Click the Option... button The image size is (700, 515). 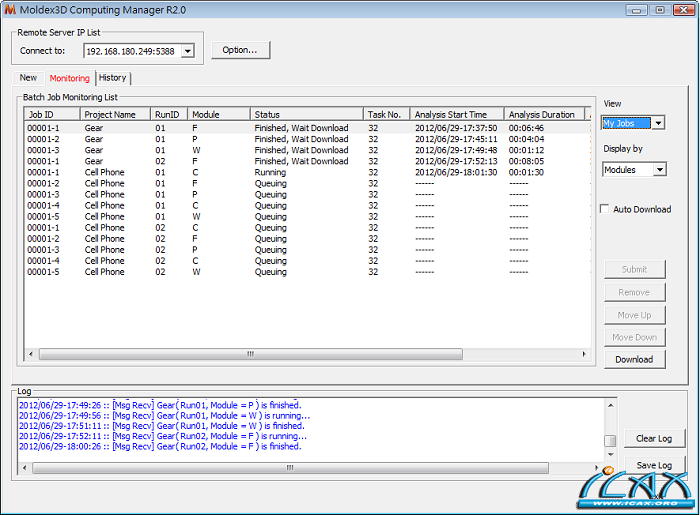pos(240,50)
